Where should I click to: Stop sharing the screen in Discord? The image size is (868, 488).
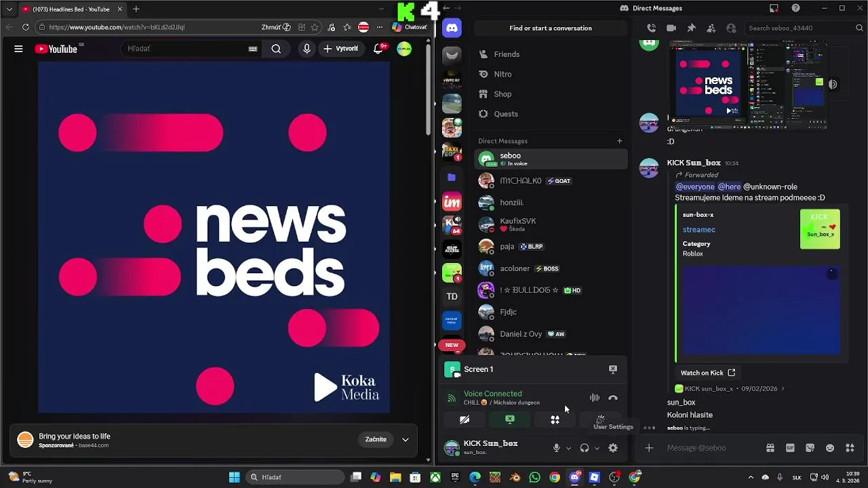[x=510, y=420]
